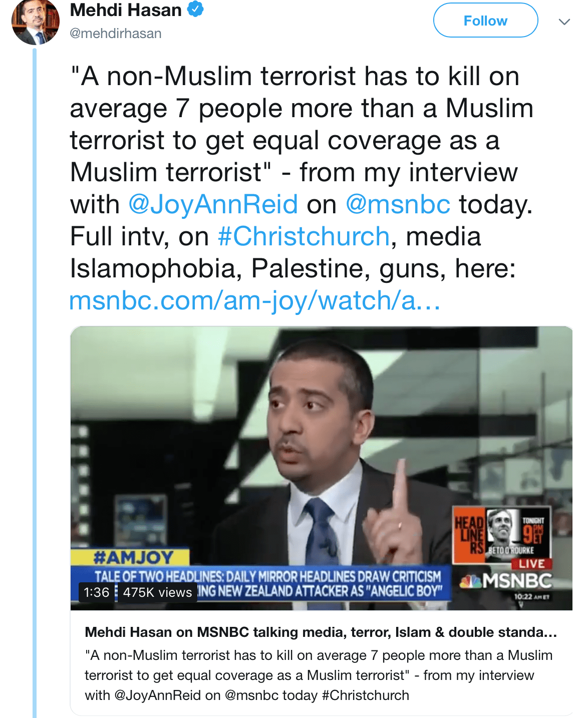Play the MSNBC interview video
588x718 pixels.
coord(321,468)
